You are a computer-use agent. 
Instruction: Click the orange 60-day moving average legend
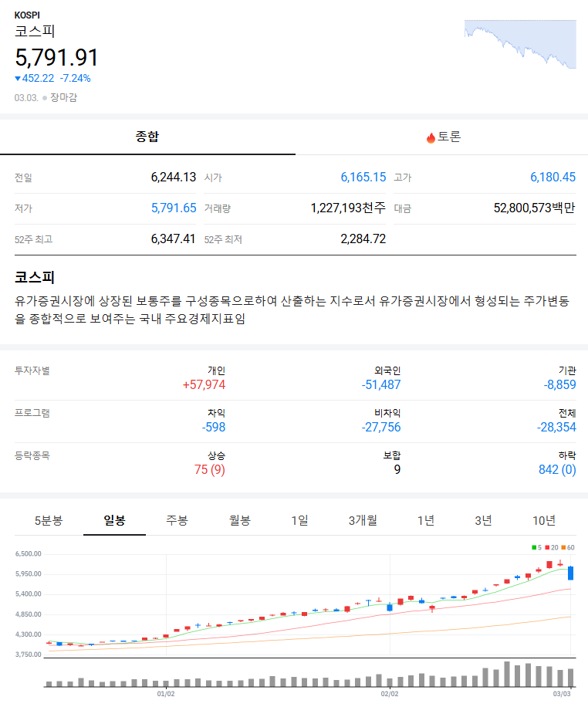(568, 547)
